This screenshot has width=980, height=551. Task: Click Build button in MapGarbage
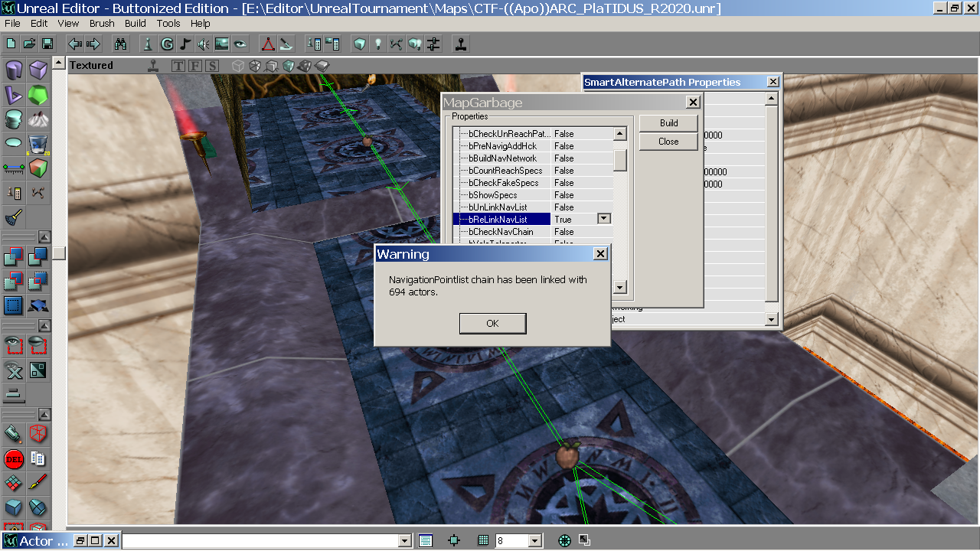coord(668,123)
